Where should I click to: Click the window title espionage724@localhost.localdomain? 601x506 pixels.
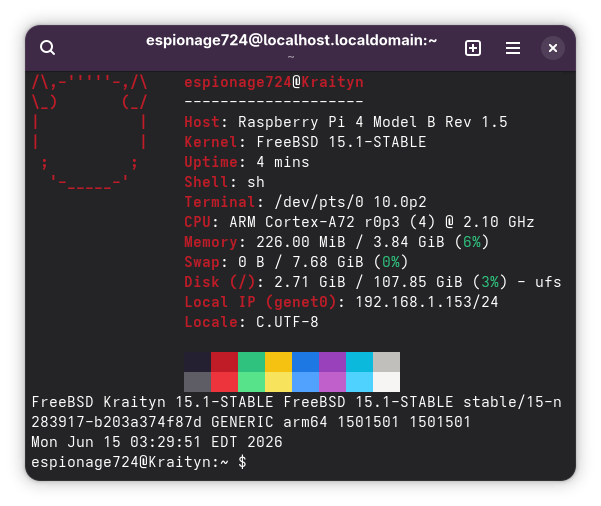[291, 40]
